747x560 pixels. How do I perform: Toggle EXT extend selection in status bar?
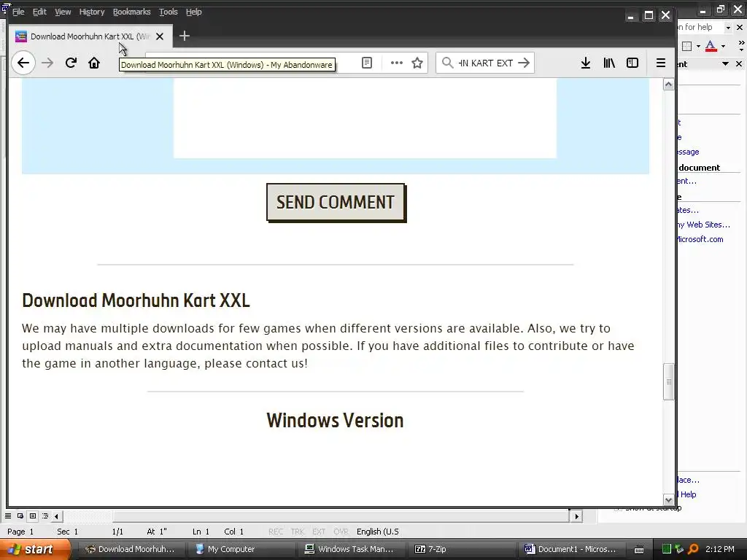(x=319, y=532)
